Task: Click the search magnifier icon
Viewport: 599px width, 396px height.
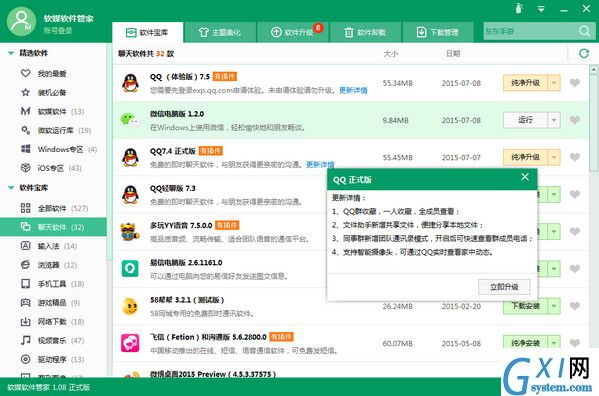Action: [x=584, y=31]
